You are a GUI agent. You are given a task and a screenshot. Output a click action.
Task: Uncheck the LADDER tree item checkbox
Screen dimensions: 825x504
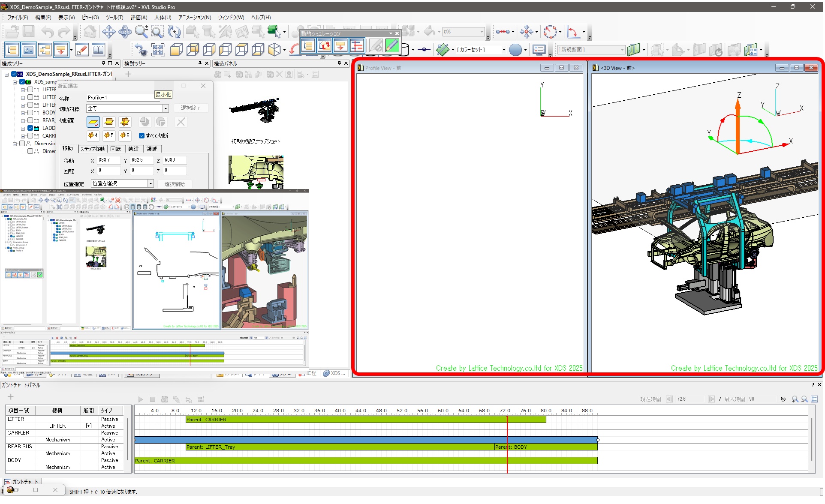coord(30,128)
